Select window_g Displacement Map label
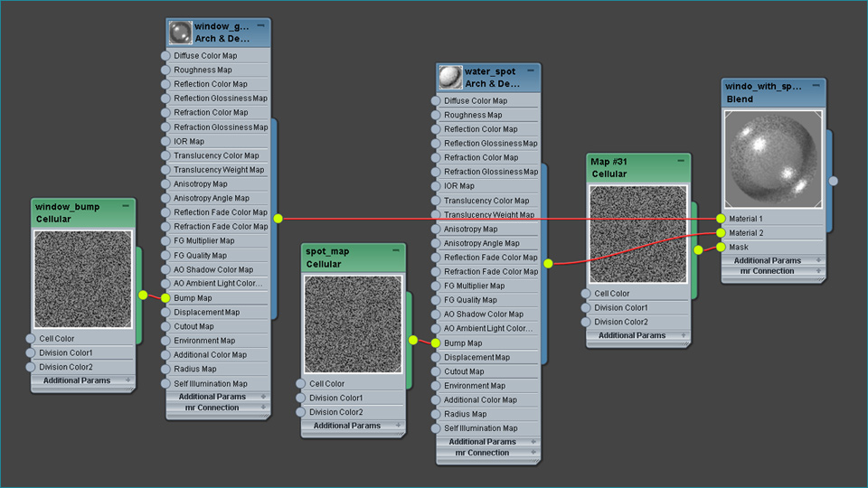This screenshot has height=488, width=868. (x=206, y=312)
